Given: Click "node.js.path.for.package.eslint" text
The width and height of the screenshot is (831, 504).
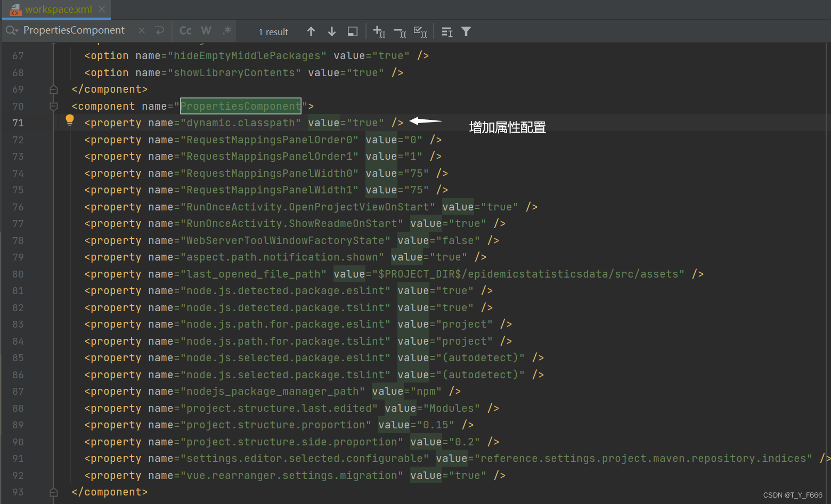Looking at the screenshot, I should pyautogui.click(x=286, y=324).
